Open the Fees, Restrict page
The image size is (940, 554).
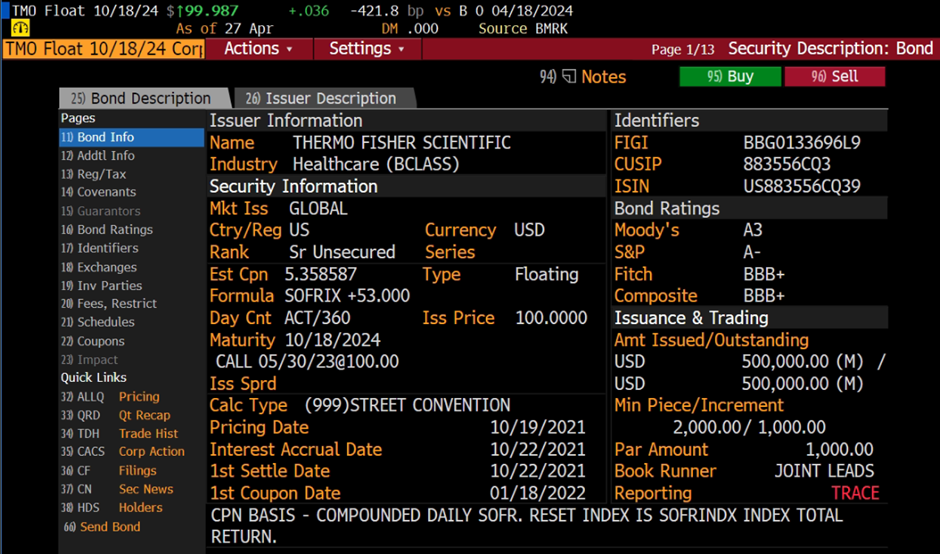point(109,304)
